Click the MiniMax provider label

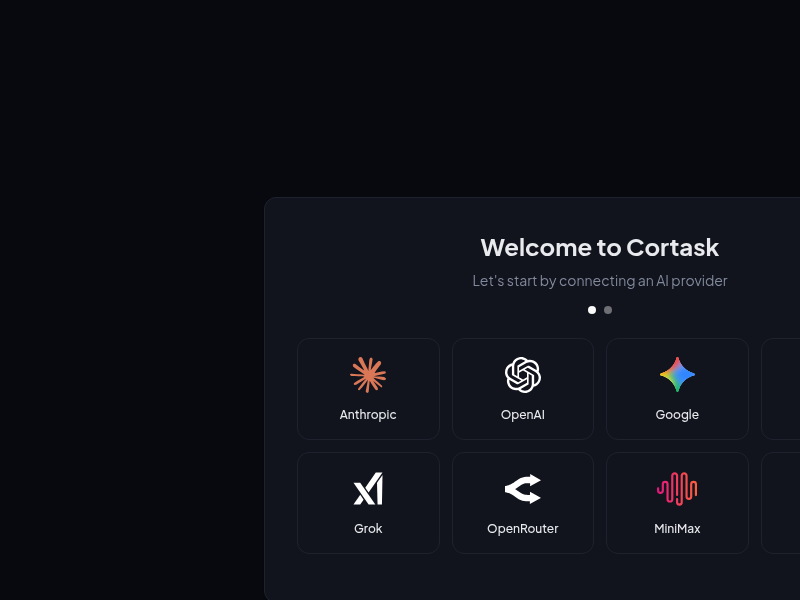pos(677,529)
